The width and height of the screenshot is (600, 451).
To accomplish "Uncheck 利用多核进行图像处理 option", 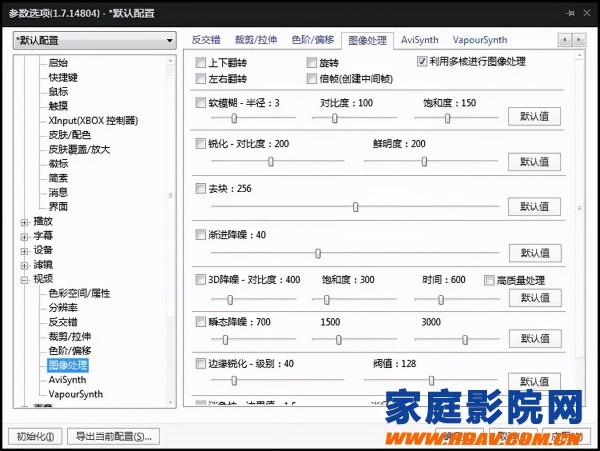I will pos(421,62).
